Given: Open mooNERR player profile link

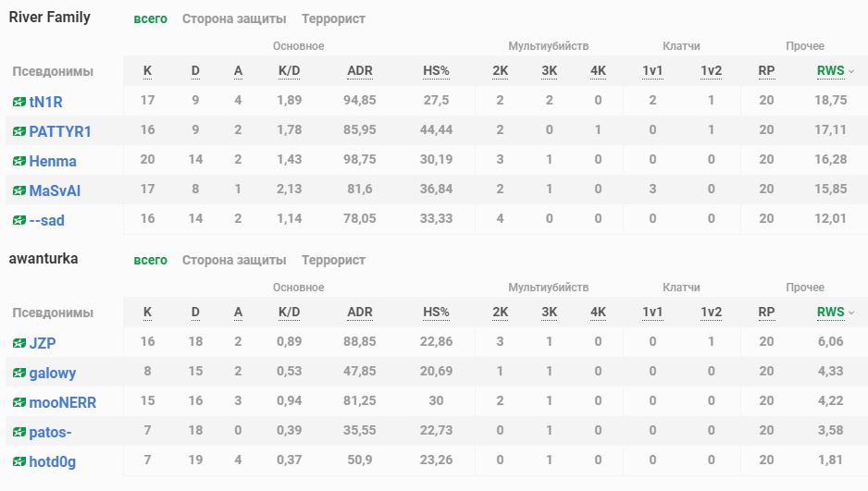Looking at the screenshot, I should pyautogui.click(x=62, y=402).
